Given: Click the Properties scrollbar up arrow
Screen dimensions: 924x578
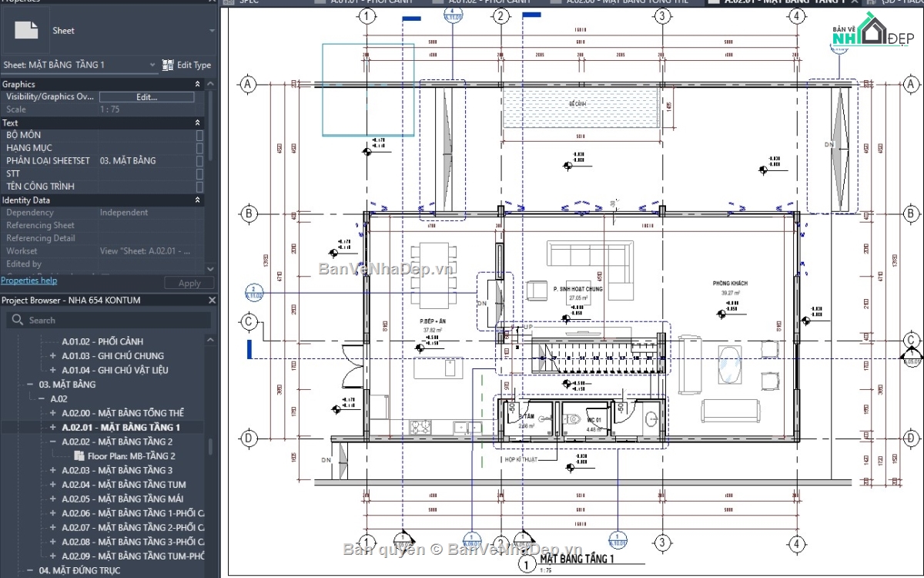Looking at the screenshot, I should coord(212,84).
